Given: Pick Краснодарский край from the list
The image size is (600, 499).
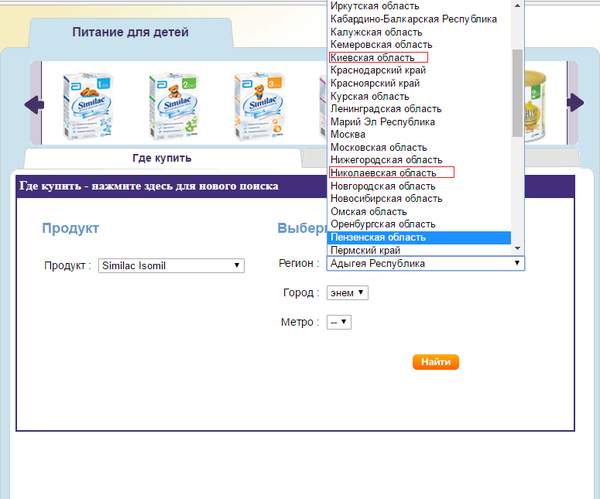Looking at the screenshot, I should click(x=419, y=70).
